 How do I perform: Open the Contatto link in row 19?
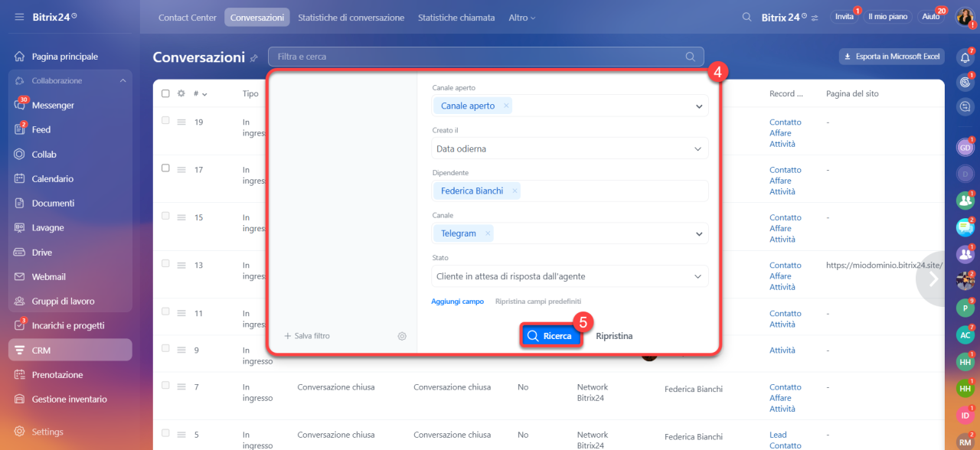point(785,122)
